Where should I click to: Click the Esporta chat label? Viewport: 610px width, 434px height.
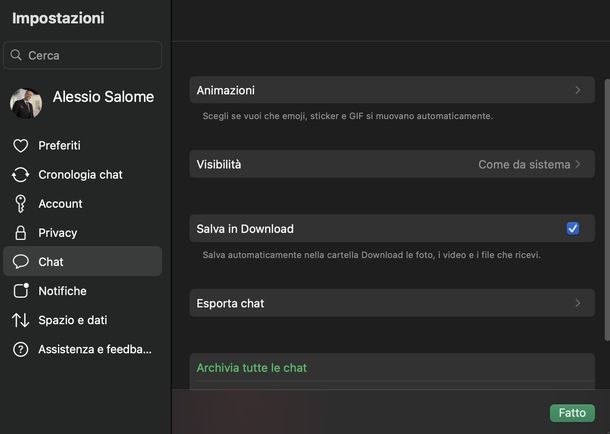230,303
